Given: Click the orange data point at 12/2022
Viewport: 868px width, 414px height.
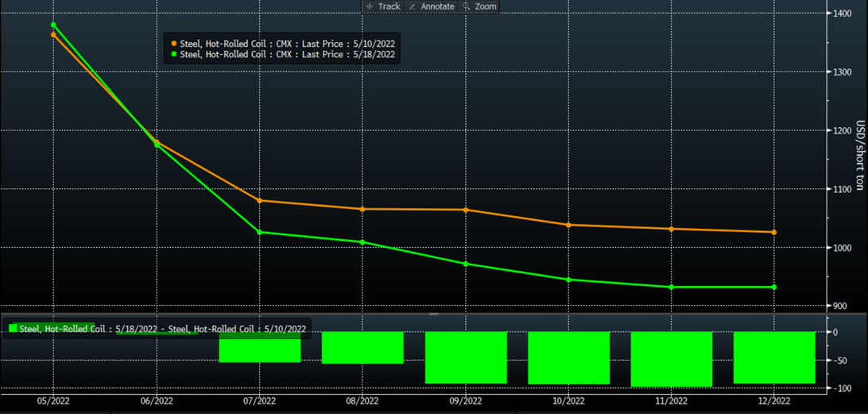Looking at the screenshot, I should click(x=774, y=232).
